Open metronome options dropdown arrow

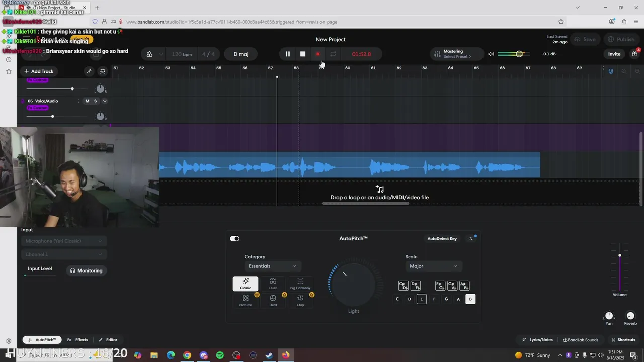[161, 54]
